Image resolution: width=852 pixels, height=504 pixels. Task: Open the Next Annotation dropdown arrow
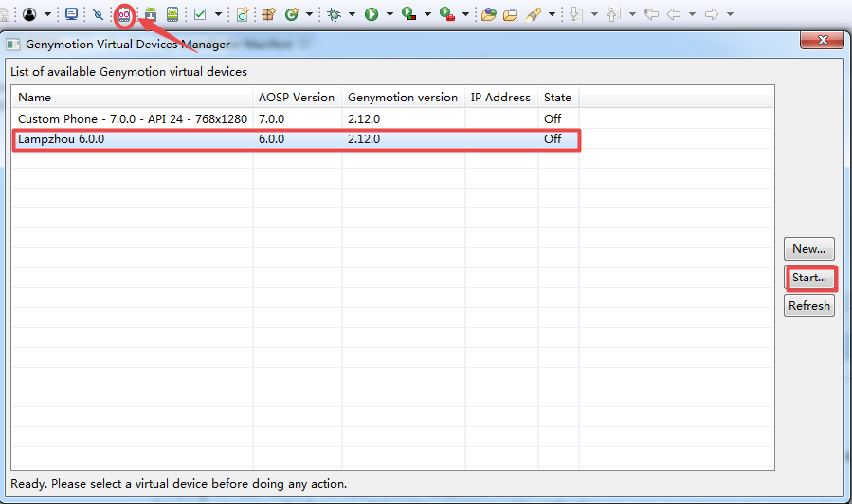pyautogui.click(x=594, y=14)
